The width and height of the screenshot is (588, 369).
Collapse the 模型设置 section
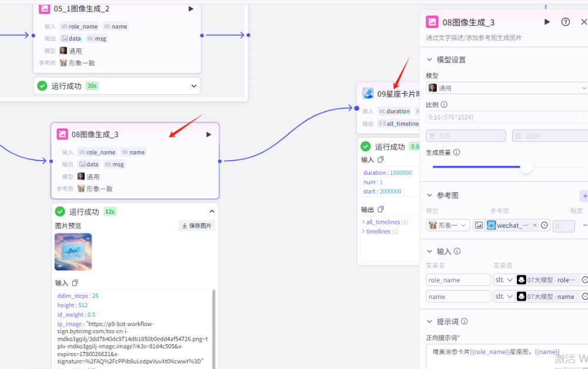[x=429, y=59]
